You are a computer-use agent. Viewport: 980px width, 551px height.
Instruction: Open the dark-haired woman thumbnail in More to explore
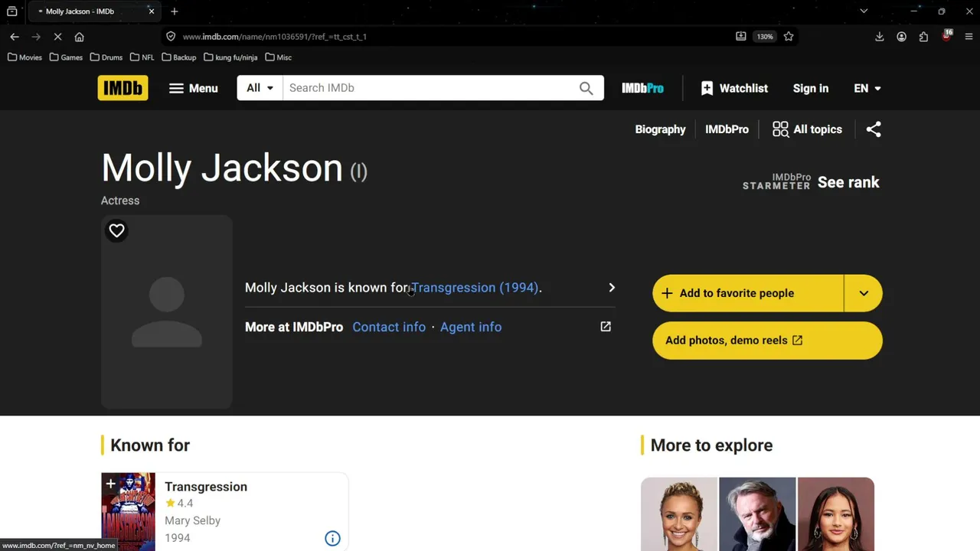point(835,514)
